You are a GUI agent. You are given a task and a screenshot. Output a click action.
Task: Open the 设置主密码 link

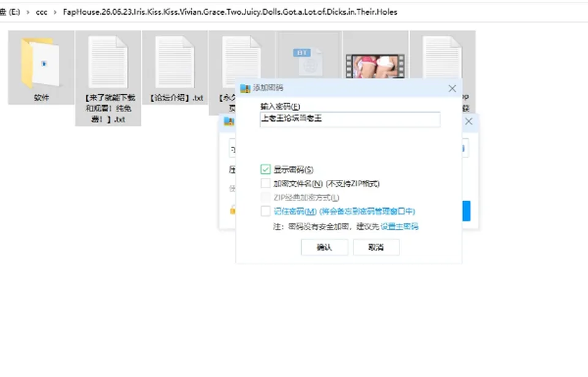pyautogui.click(x=399, y=226)
